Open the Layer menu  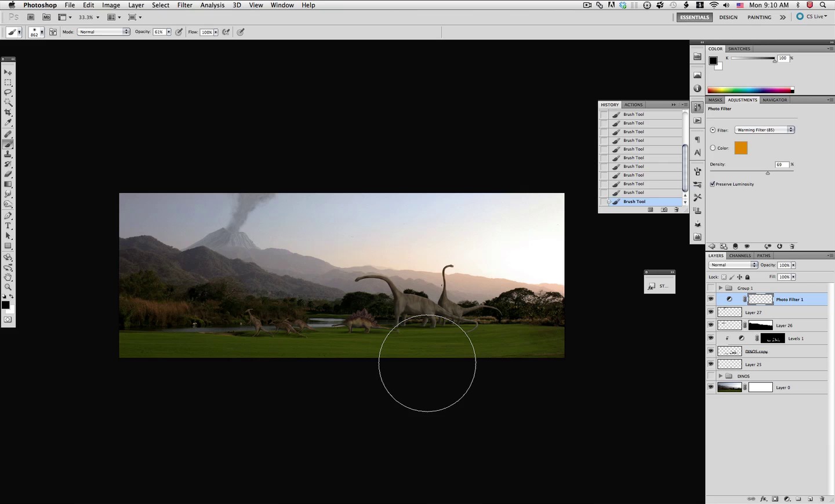pyautogui.click(x=136, y=5)
